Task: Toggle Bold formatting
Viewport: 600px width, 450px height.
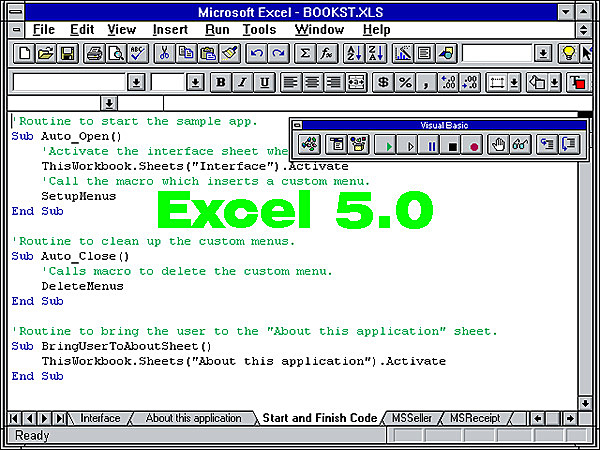Action: pos(221,82)
